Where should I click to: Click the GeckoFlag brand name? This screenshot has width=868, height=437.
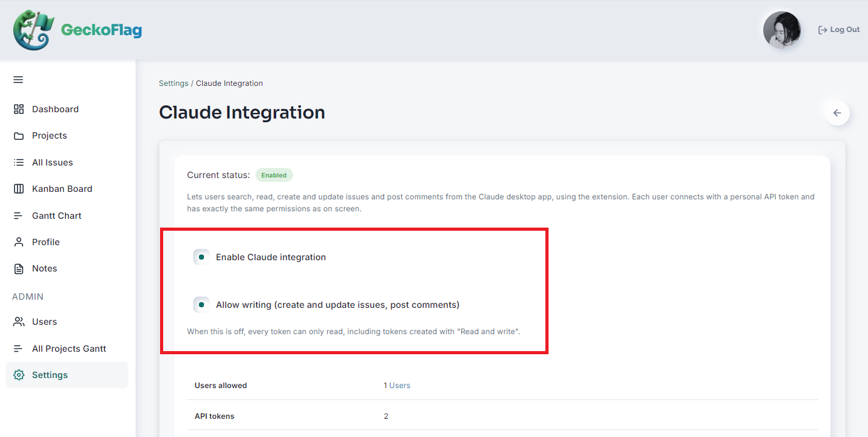pyautogui.click(x=101, y=29)
